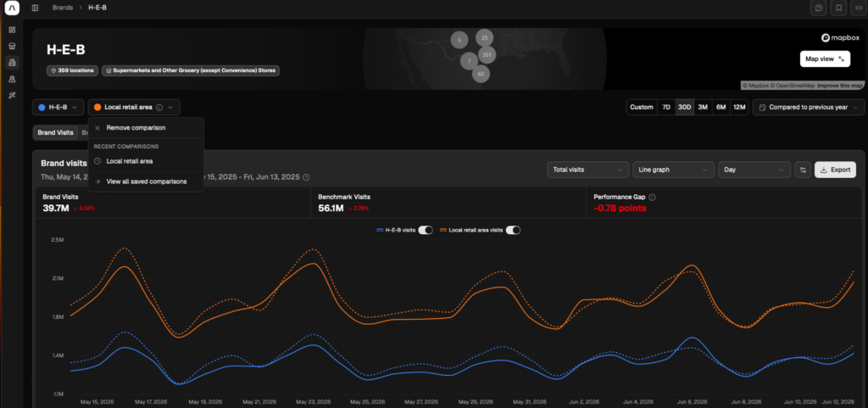Click the bookmark icon in the top bar
The image size is (868, 408).
click(x=838, y=8)
